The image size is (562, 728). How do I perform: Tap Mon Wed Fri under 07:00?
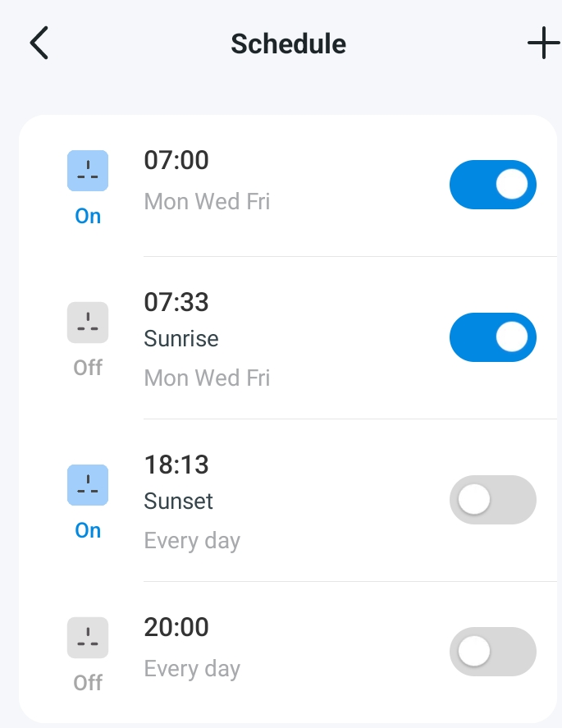[207, 201]
